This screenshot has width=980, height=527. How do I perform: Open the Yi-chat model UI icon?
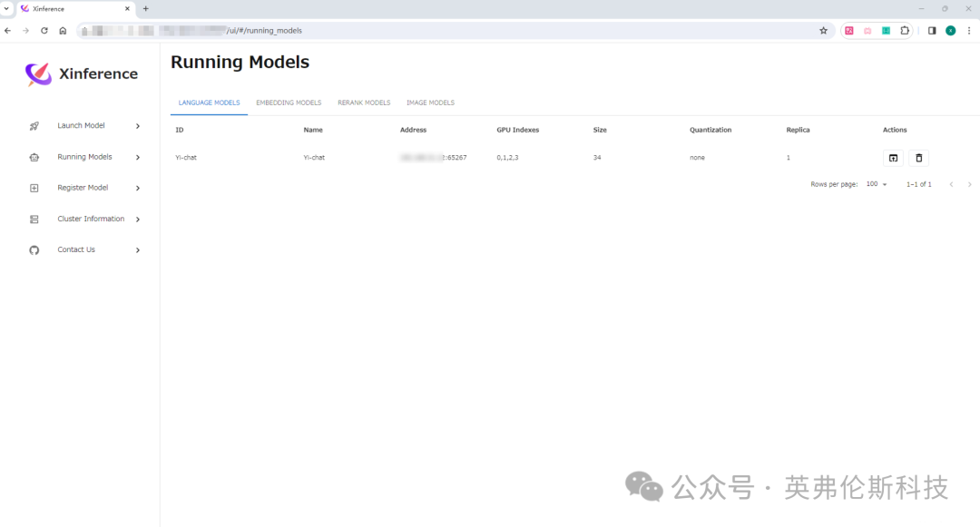pos(893,158)
